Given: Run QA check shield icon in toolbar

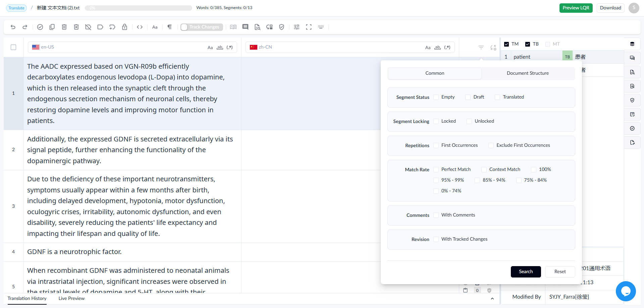Looking at the screenshot, I should (x=282, y=27).
